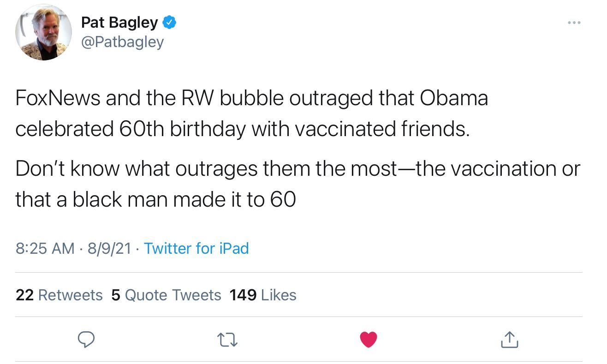Image resolution: width=607 pixels, height=364 pixels.
Task: Unlike the tweet by tapping the heart
Action: (368, 340)
